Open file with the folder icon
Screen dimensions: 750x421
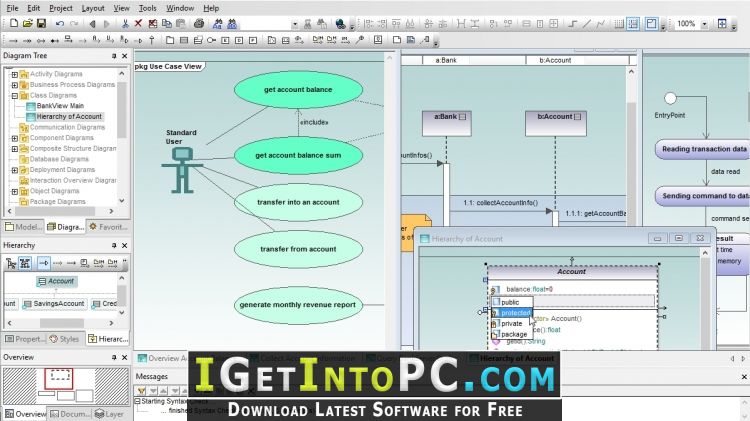coord(28,23)
